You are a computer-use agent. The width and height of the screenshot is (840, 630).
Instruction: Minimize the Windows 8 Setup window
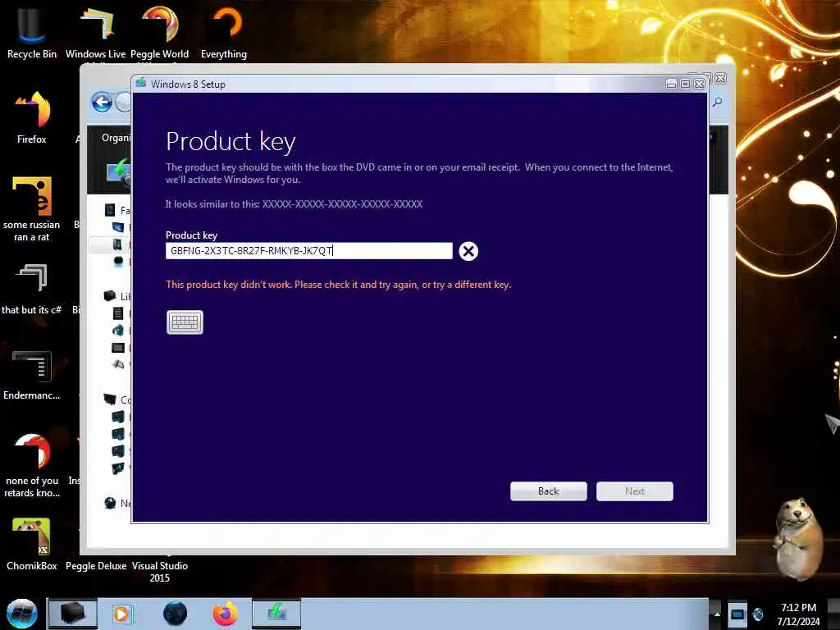coord(671,84)
